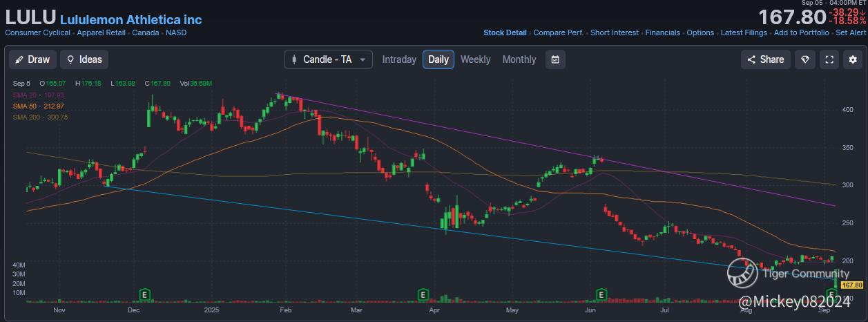The image size is (868, 322).
Task: Open the Short Interest link
Action: pyautogui.click(x=615, y=32)
